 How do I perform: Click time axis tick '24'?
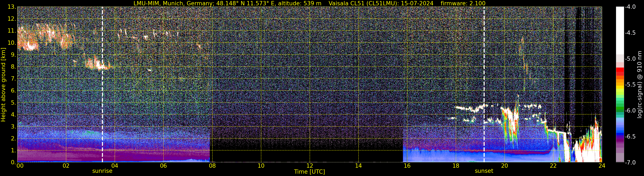point(602,166)
